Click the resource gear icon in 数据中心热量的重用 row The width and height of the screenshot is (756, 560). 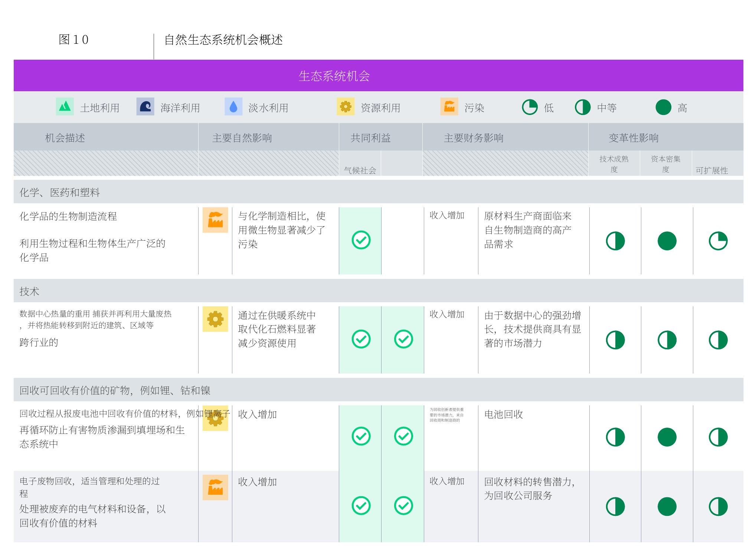[x=215, y=319]
